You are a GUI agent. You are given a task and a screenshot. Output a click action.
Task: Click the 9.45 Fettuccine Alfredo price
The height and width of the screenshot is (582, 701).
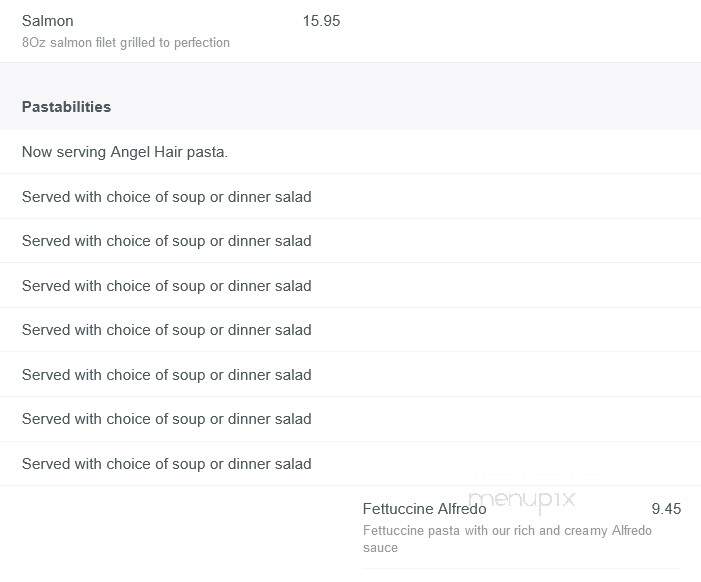(666, 509)
